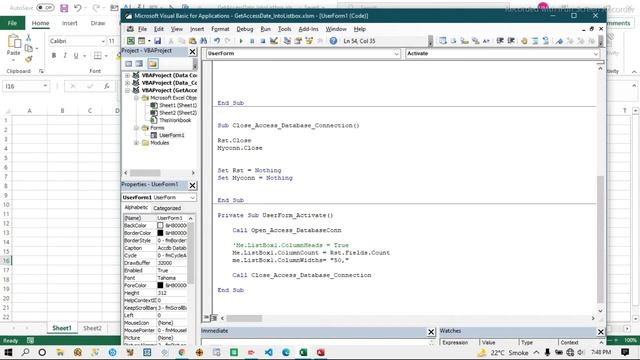Toggle Bold in Excel Home ribbon
The image size is (640, 360).
point(53,56)
